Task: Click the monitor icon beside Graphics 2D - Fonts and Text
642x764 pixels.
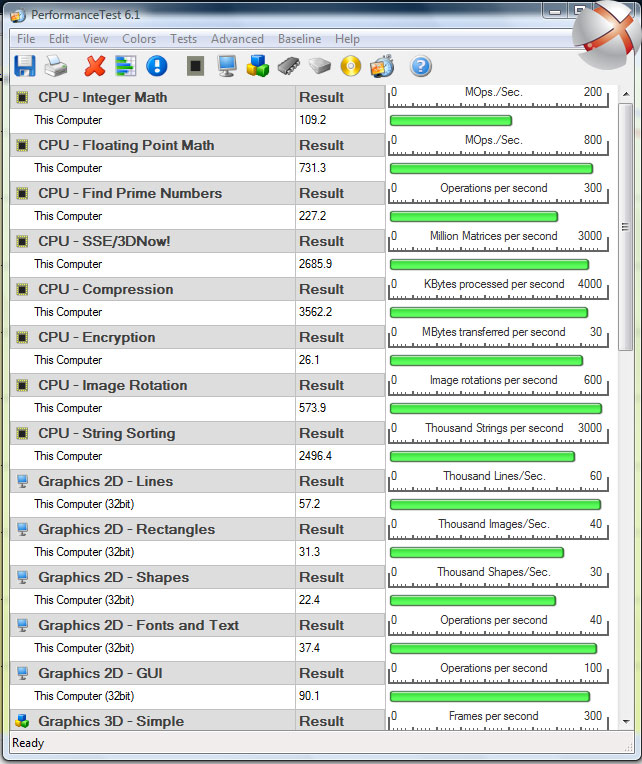Action: [x=22, y=625]
